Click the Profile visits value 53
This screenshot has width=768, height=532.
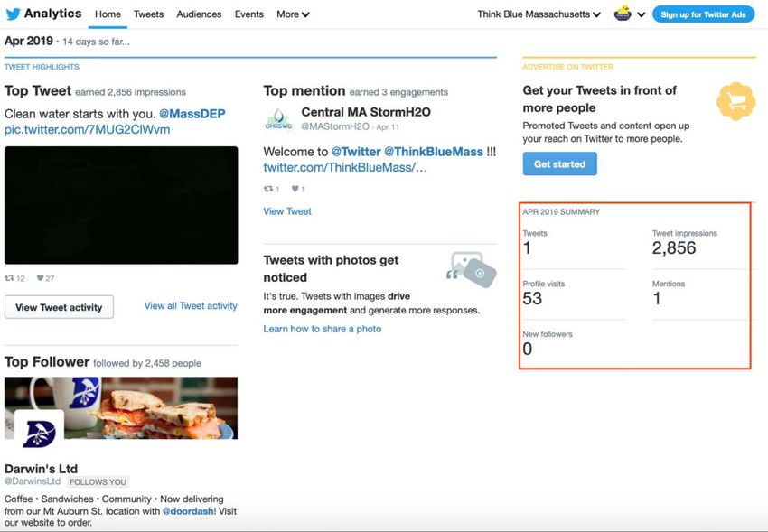[532, 299]
